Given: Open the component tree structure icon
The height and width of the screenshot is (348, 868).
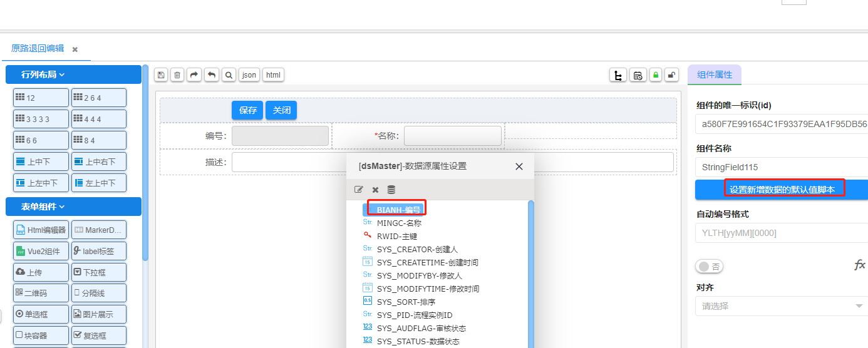Looking at the screenshot, I should click(619, 75).
